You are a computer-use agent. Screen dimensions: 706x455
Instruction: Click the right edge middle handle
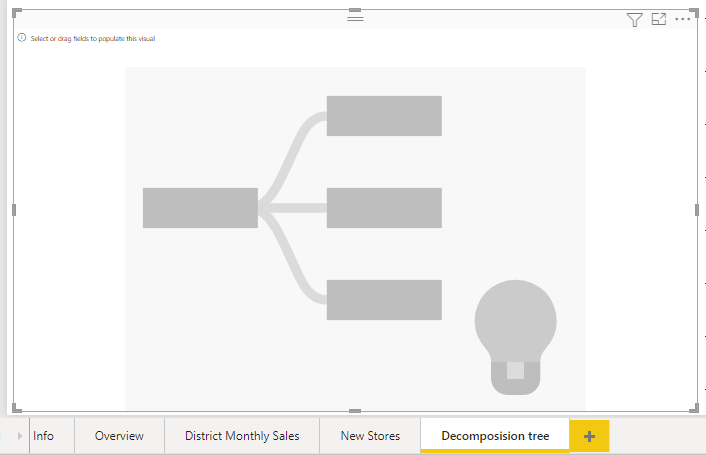(x=697, y=210)
